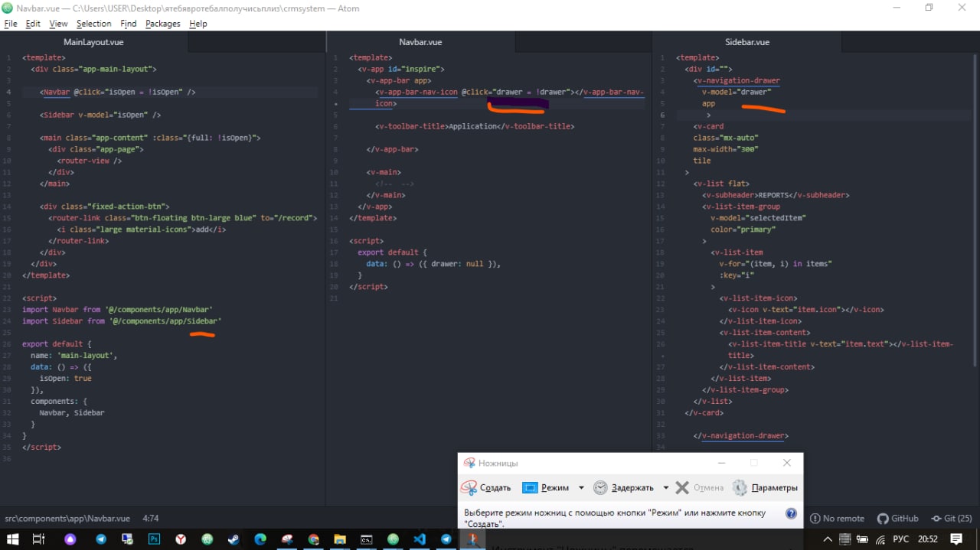Click the blue help icon in Ножницы
Viewport: 980px width, 550px height.
791,513
